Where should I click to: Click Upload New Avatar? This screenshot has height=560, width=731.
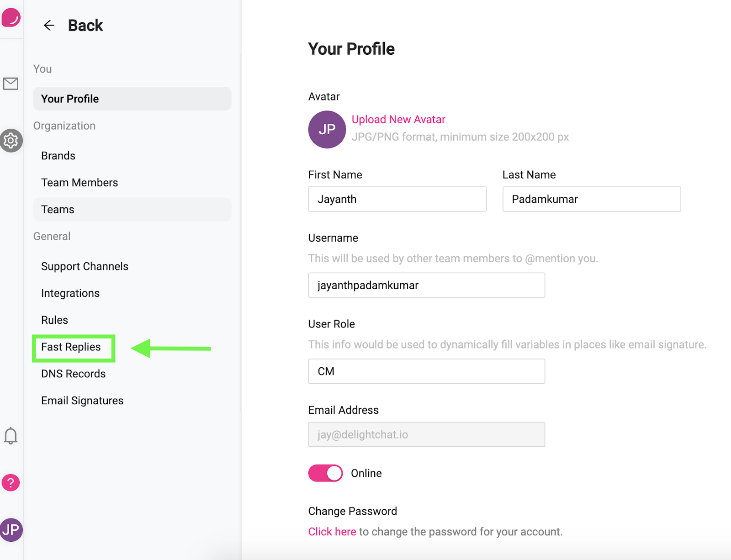coord(398,119)
